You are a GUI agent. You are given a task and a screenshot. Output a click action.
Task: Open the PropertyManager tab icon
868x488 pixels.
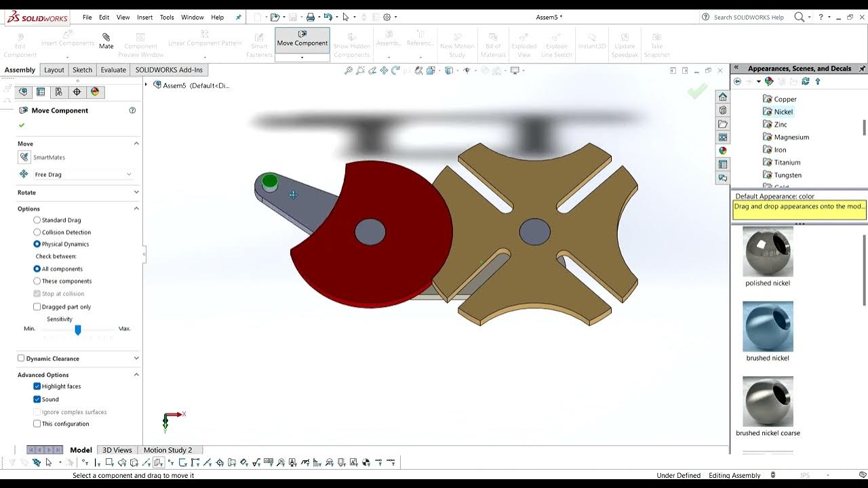tap(41, 91)
